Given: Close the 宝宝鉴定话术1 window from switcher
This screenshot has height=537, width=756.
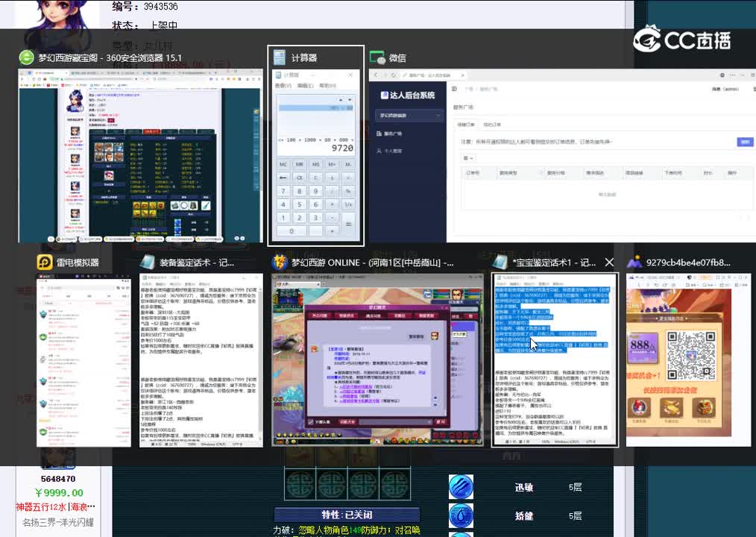Looking at the screenshot, I should click(609, 262).
